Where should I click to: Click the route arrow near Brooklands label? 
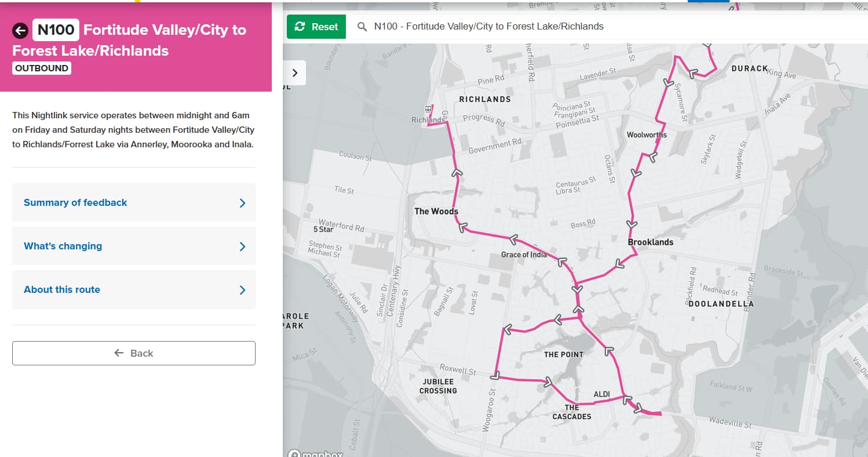[632, 224]
